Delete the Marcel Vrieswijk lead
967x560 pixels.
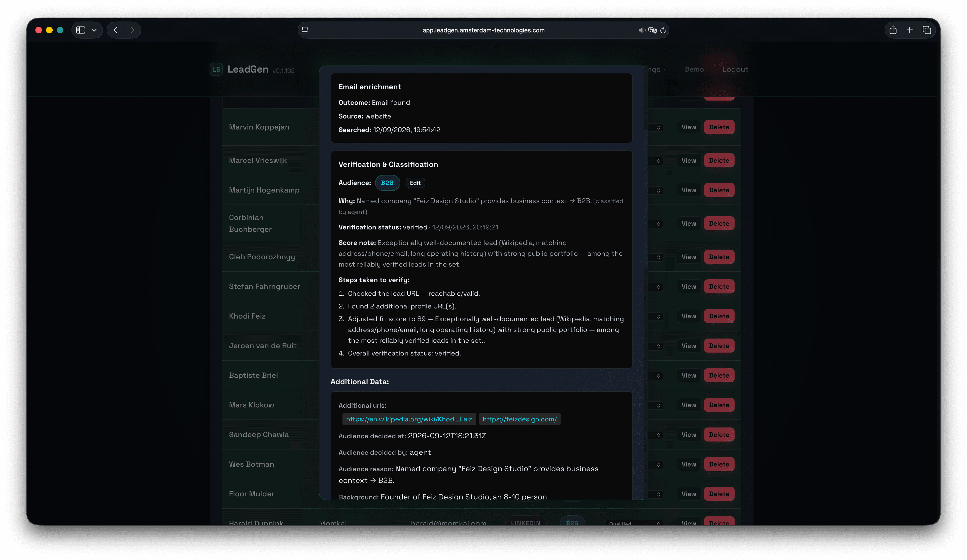point(719,161)
